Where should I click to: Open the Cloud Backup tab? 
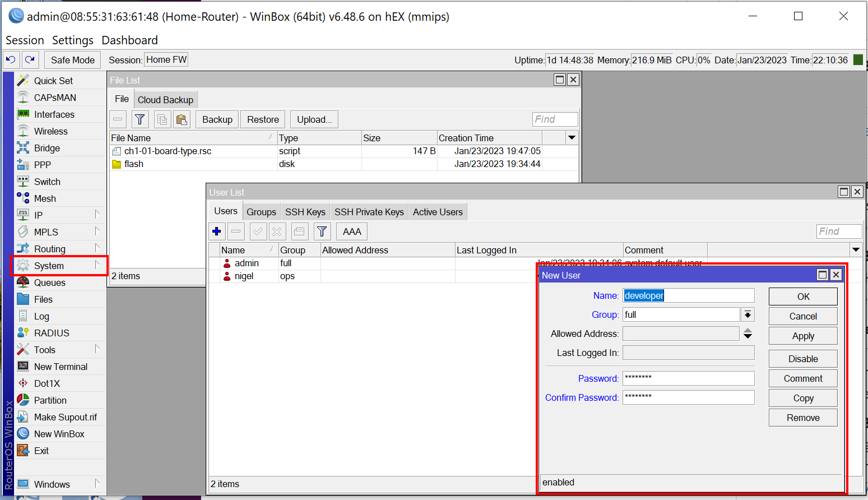point(165,100)
